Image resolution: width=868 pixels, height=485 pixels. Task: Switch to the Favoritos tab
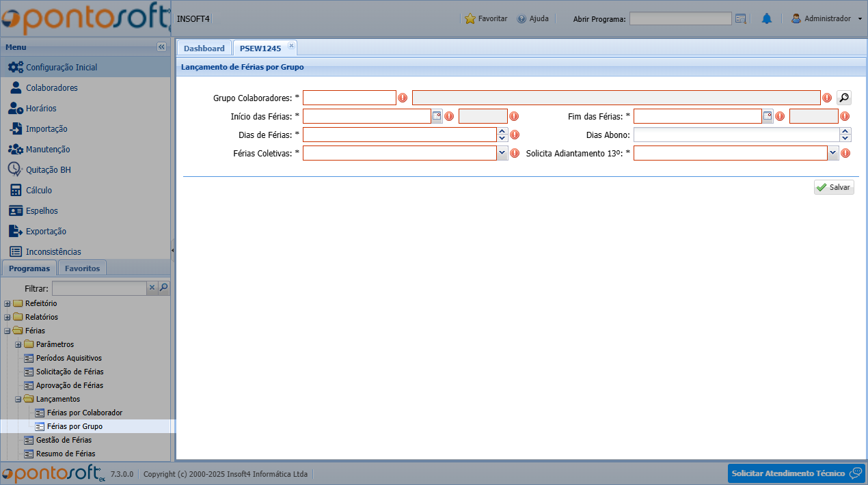82,268
